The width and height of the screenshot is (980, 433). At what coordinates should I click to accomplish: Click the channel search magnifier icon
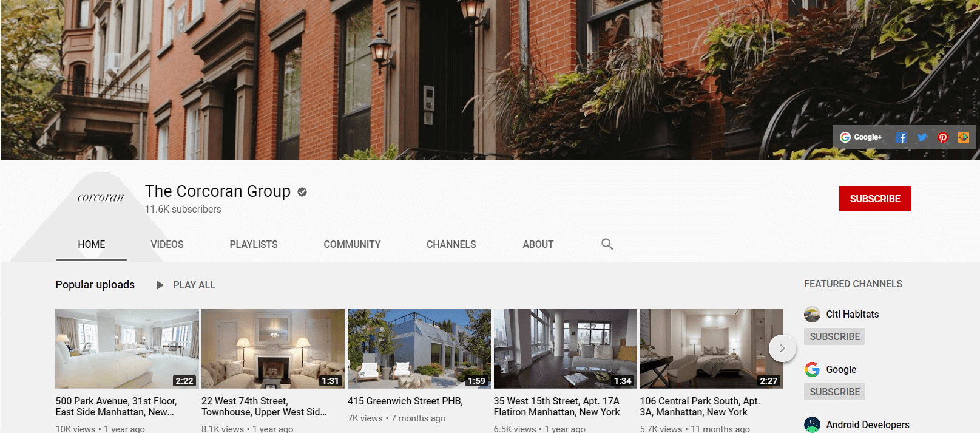pos(607,244)
